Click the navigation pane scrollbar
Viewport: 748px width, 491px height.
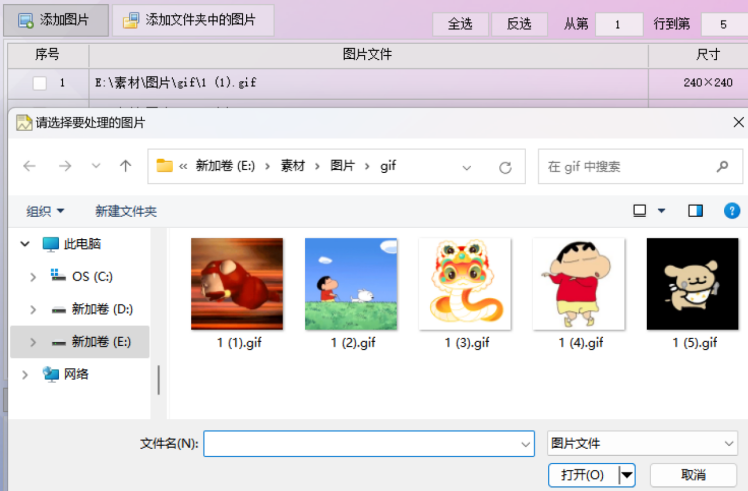point(158,380)
